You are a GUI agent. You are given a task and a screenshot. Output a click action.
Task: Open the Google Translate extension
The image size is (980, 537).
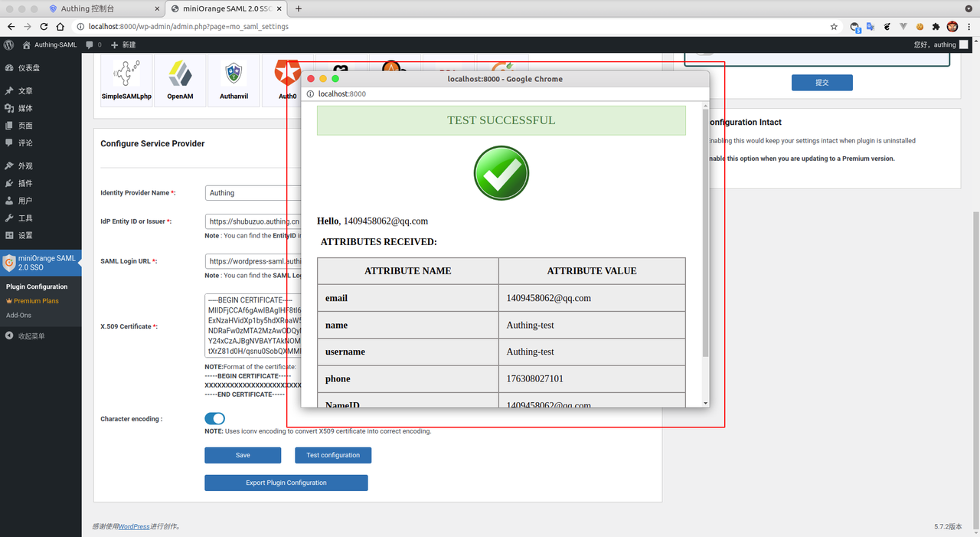tap(871, 26)
